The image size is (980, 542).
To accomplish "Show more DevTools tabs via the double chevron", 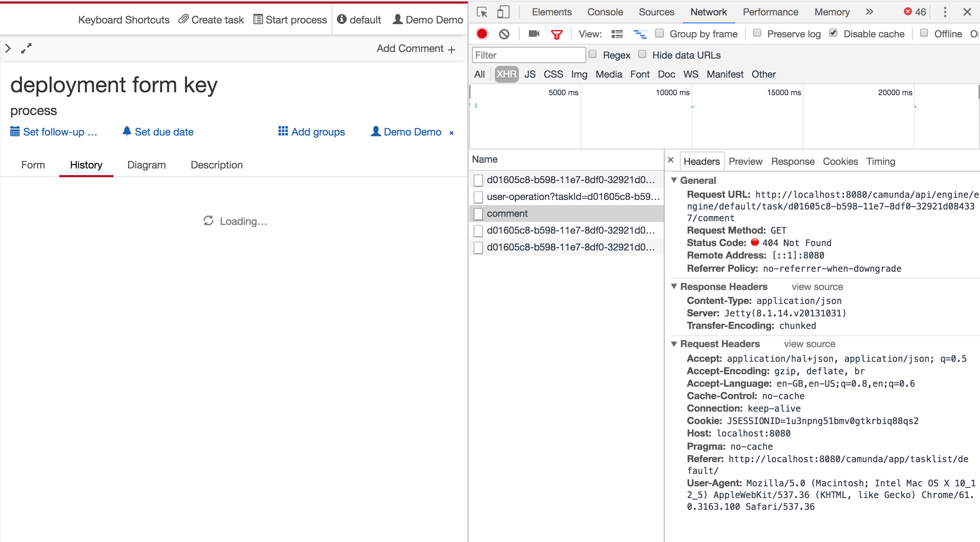I will 869,12.
